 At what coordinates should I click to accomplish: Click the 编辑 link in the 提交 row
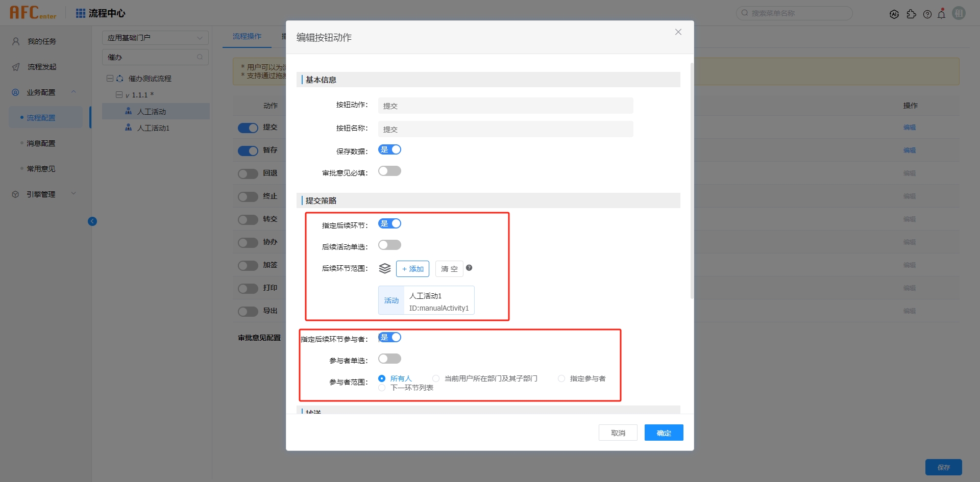point(910,128)
